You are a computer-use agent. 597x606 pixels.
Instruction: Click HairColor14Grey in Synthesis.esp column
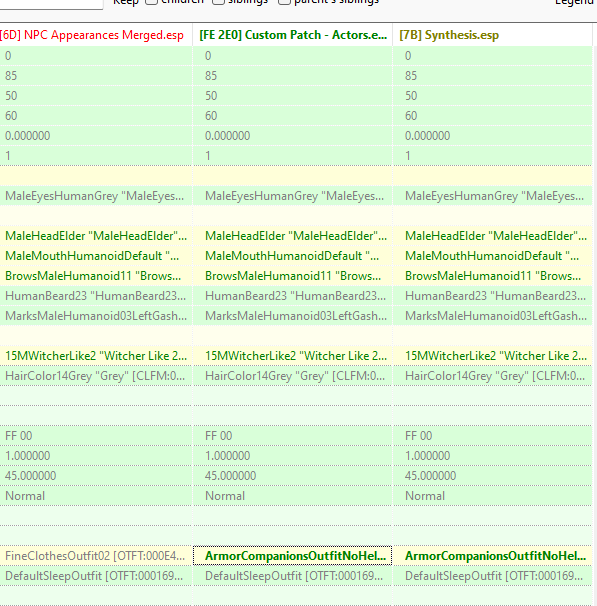pyautogui.click(x=492, y=376)
